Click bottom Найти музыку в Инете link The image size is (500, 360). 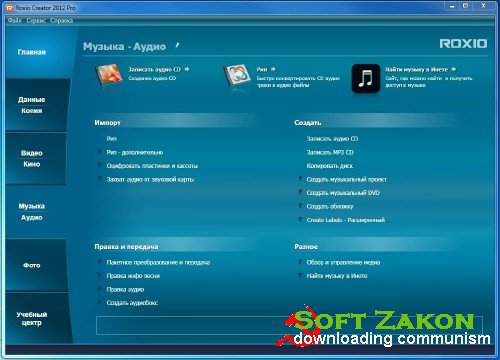pos(337,276)
